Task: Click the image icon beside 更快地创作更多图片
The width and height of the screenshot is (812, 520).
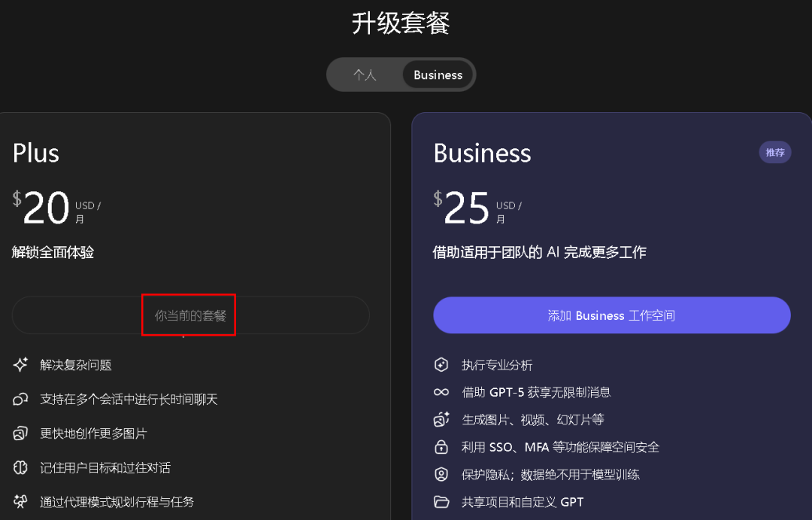Action: pyautogui.click(x=21, y=433)
